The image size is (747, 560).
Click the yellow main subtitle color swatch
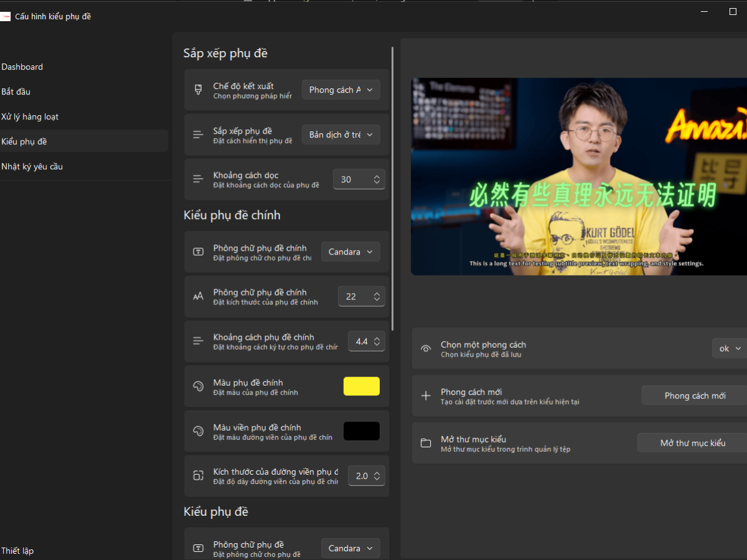(x=362, y=386)
